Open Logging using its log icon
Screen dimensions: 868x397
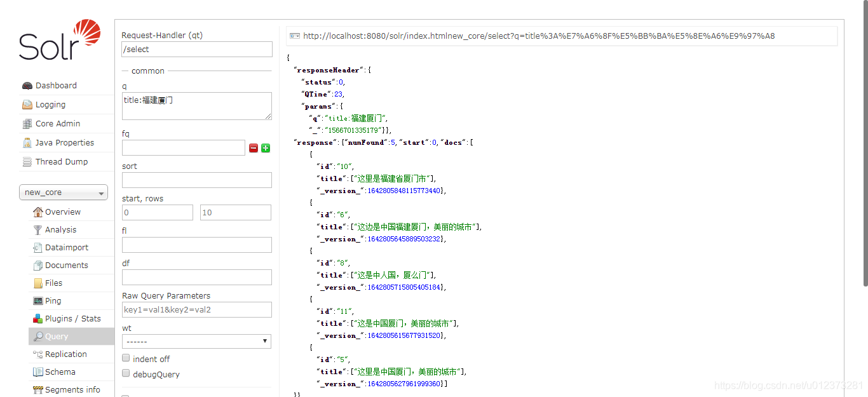tap(26, 104)
